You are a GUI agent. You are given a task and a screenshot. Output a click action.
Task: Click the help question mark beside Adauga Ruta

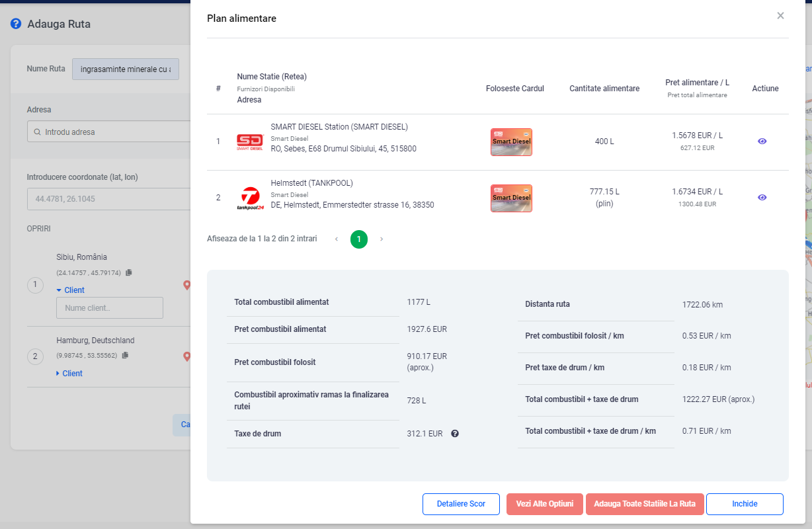point(16,24)
